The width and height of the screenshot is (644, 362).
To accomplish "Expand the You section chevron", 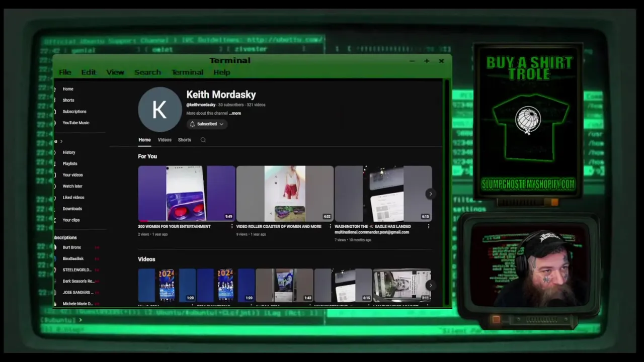I will pyautogui.click(x=61, y=141).
